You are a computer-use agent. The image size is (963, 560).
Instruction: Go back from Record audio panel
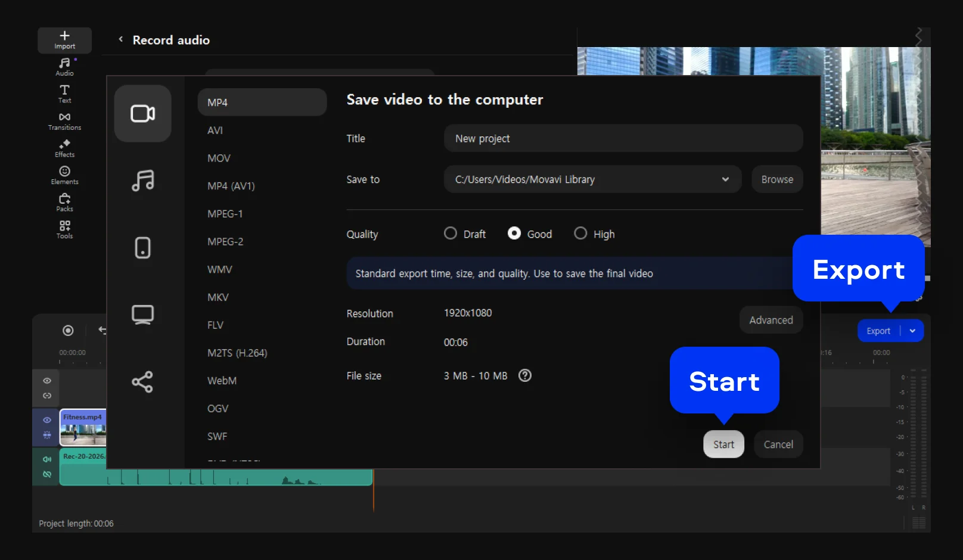click(x=121, y=39)
